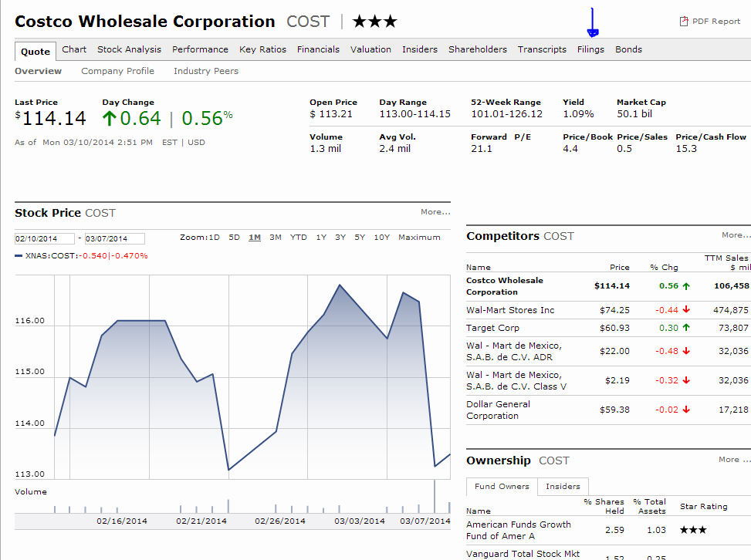
Task: Open the Transcripts tab
Action: (542, 49)
